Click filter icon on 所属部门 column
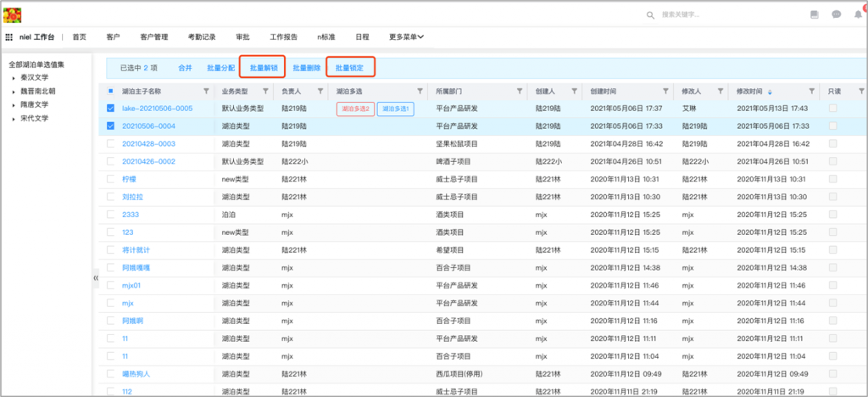The width and height of the screenshot is (868, 397). coord(514,91)
